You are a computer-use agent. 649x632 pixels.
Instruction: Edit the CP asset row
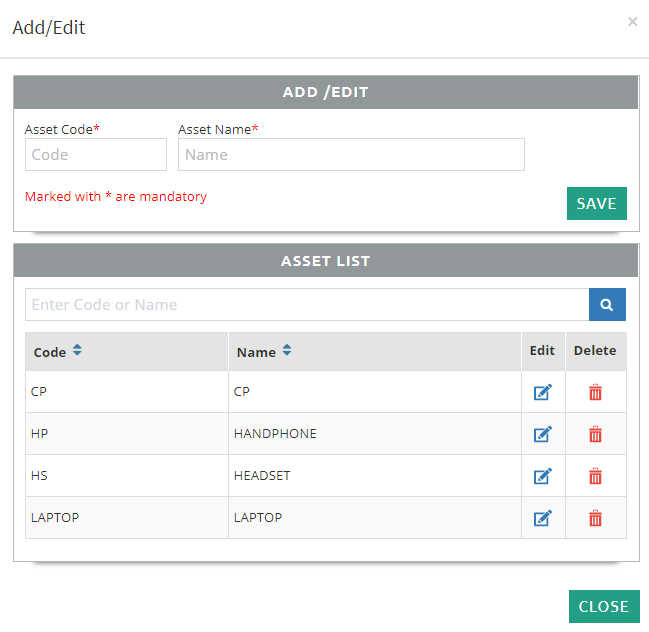click(x=542, y=392)
